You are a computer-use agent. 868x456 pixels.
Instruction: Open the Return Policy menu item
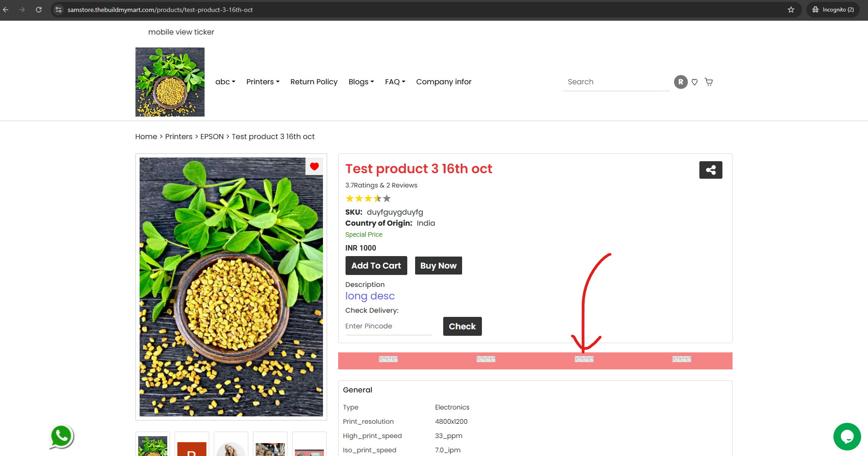(314, 82)
